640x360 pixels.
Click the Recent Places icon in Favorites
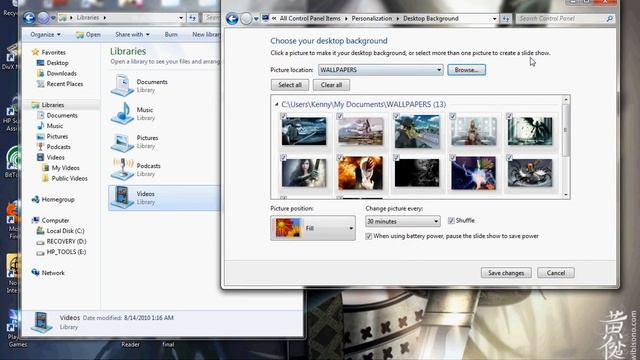click(x=40, y=84)
